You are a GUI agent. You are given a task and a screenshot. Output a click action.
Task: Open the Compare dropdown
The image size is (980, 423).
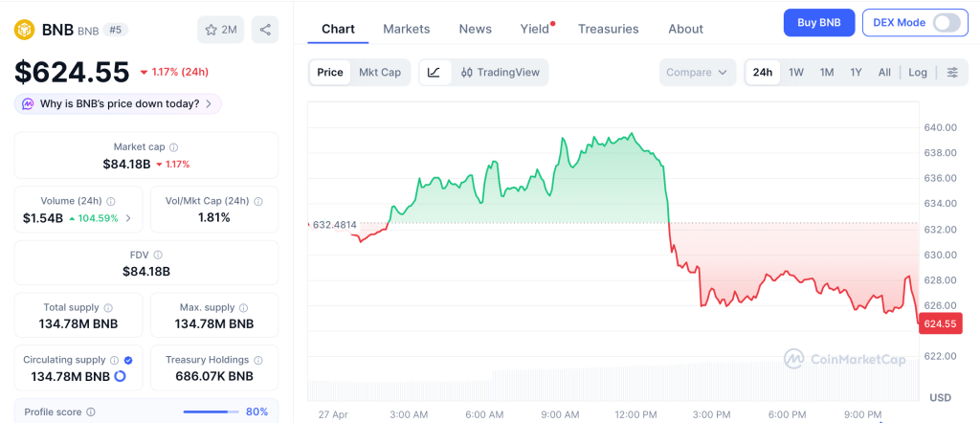click(698, 73)
